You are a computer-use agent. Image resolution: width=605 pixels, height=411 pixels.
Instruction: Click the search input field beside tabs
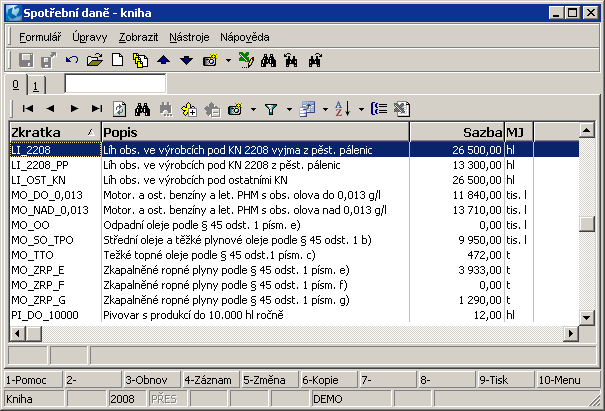click(x=115, y=84)
